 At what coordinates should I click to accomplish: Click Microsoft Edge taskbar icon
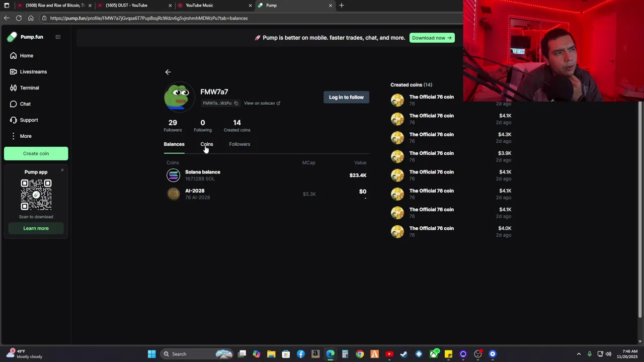[330, 354]
